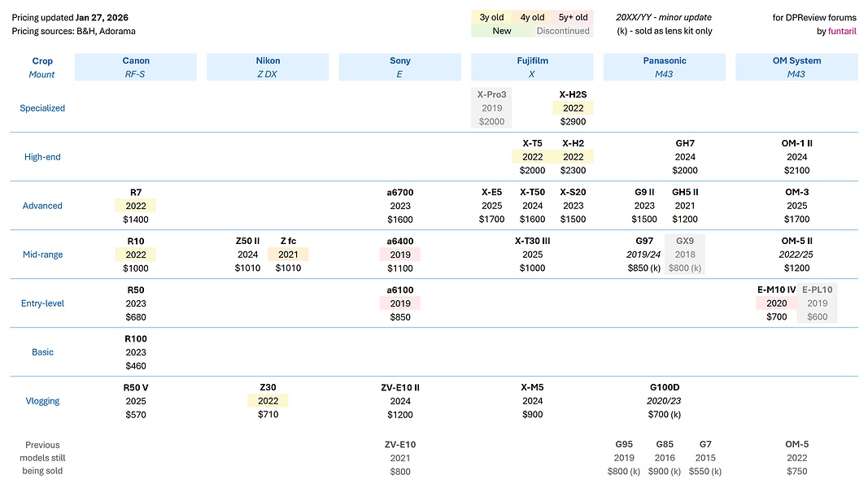868x488 pixels.
Task: Click the High-end category label
Action: tap(42, 157)
